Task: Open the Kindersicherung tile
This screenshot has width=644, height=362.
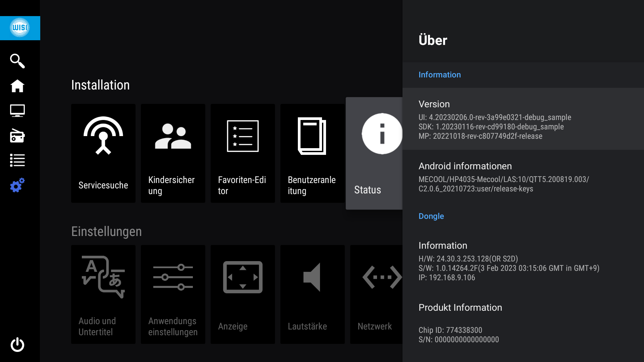Action: (x=173, y=153)
